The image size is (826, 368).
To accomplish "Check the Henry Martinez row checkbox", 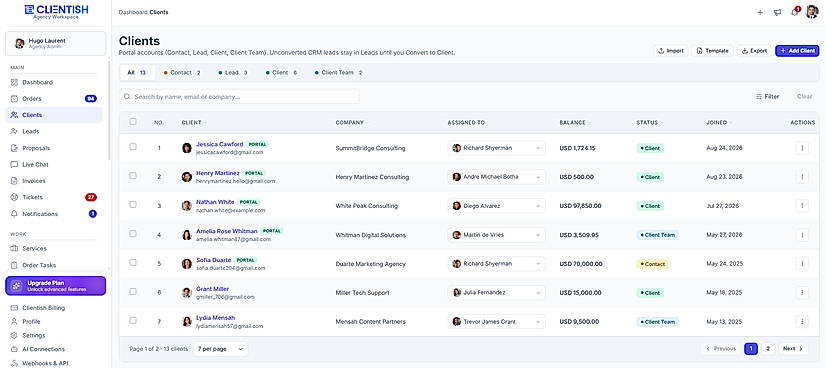I will point(133,176).
